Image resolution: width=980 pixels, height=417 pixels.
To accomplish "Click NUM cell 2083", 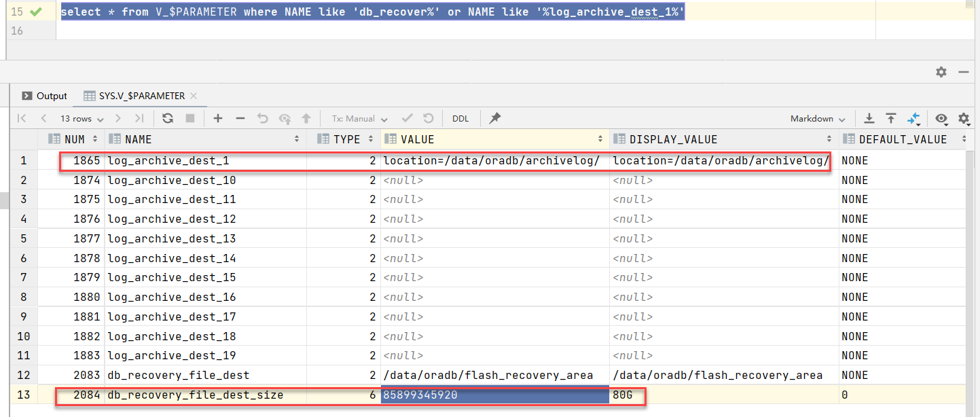I will (x=70, y=375).
